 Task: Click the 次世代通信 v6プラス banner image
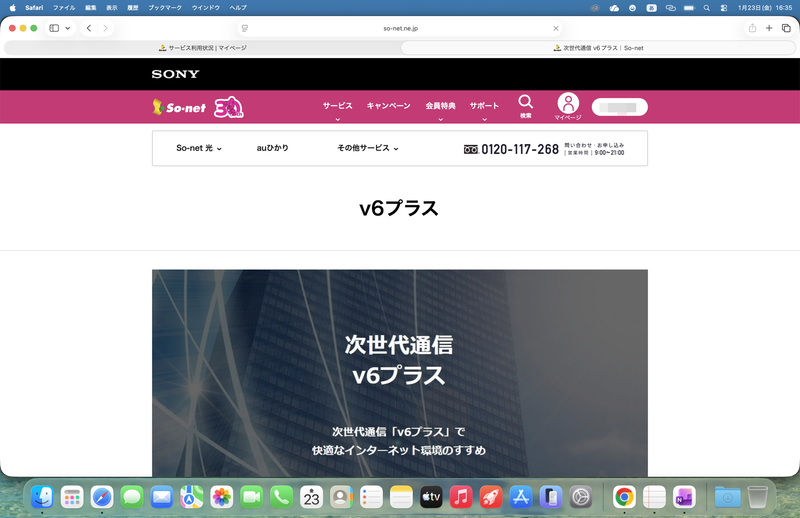400,373
